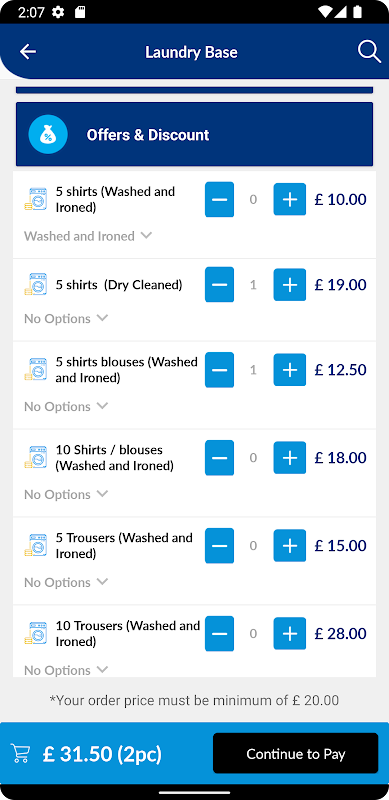The height and width of the screenshot is (800, 389).
Task: Increase 10 Shirts / blouses quantity
Action: pyautogui.click(x=289, y=458)
